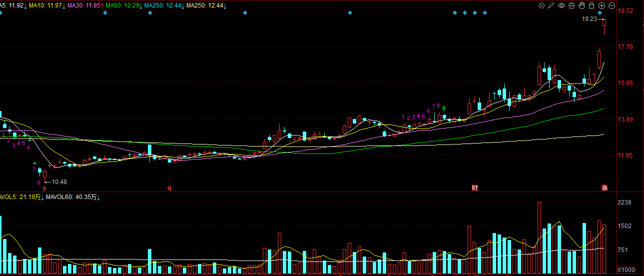Click the MAVOL5 21.19万 volume label
The image size is (644, 276).
click(21, 197)
